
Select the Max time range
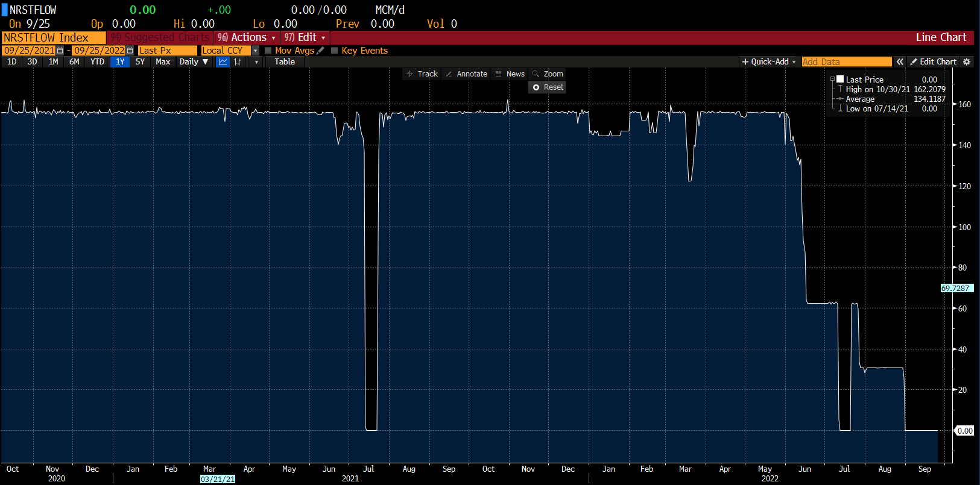(163, 62)
